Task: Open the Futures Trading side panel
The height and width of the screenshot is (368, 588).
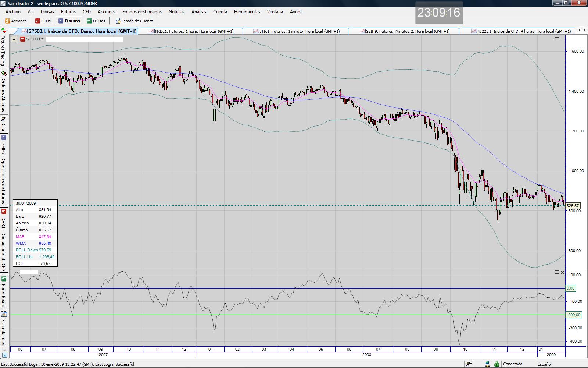Action: 4,47
